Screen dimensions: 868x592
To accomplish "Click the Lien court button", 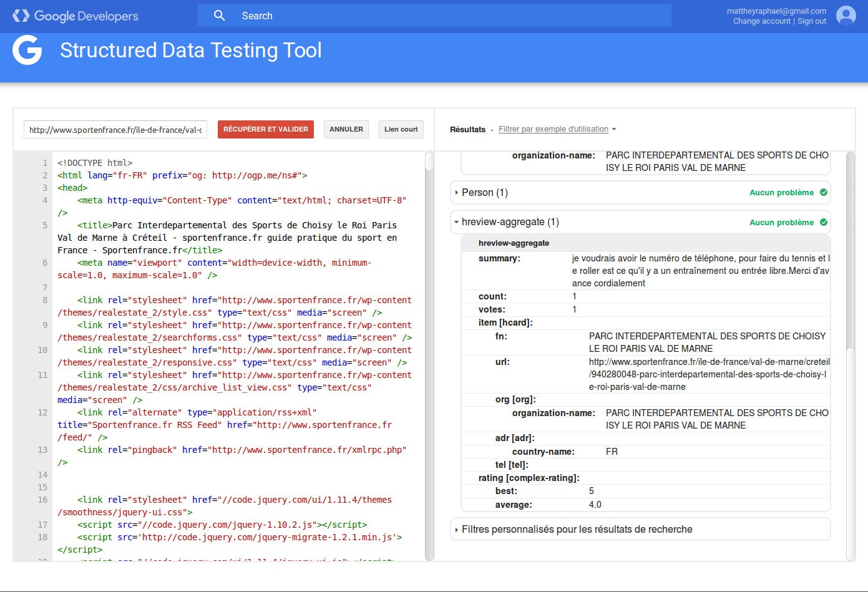I will [x=401, y=129].
